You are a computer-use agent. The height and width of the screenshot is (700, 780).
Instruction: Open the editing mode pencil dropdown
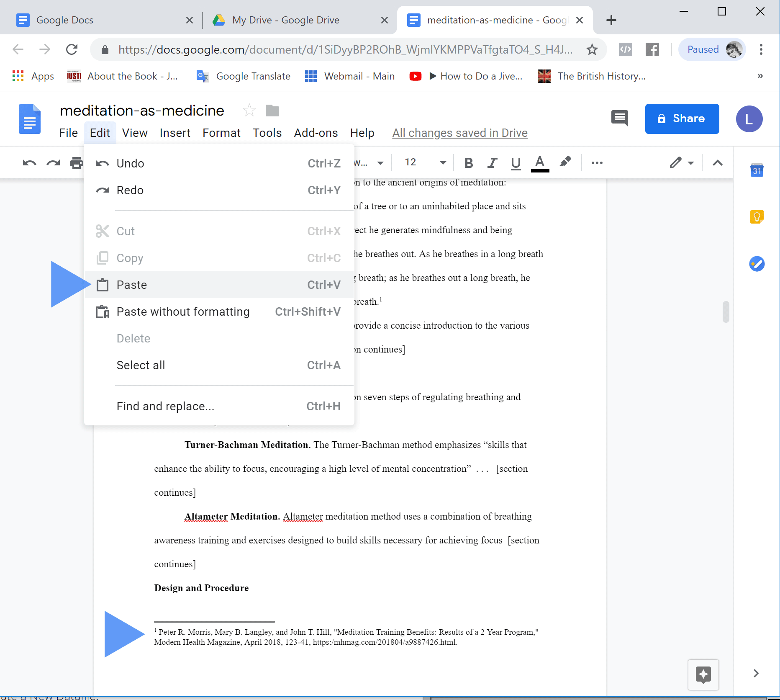[681, 163]
